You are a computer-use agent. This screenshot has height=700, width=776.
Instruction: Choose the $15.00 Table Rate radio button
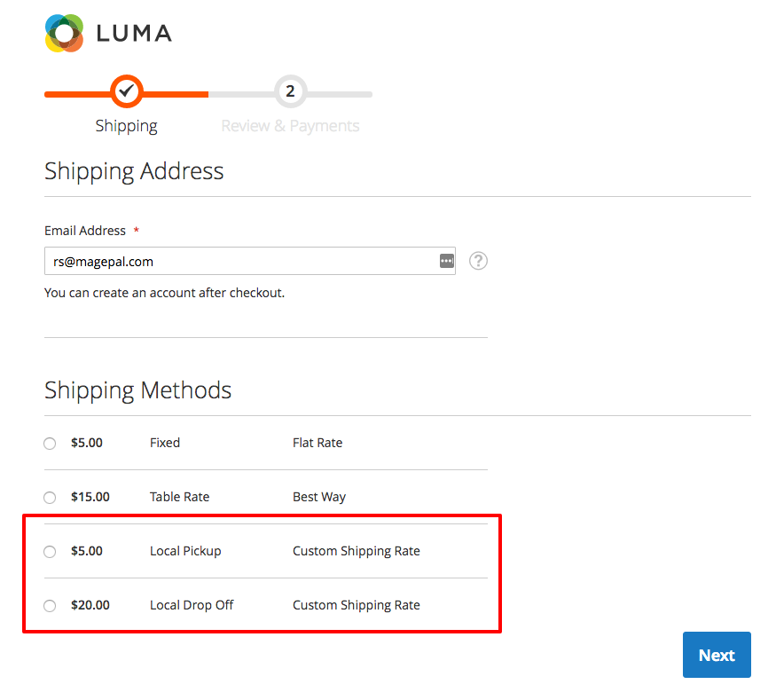(50, 498)
